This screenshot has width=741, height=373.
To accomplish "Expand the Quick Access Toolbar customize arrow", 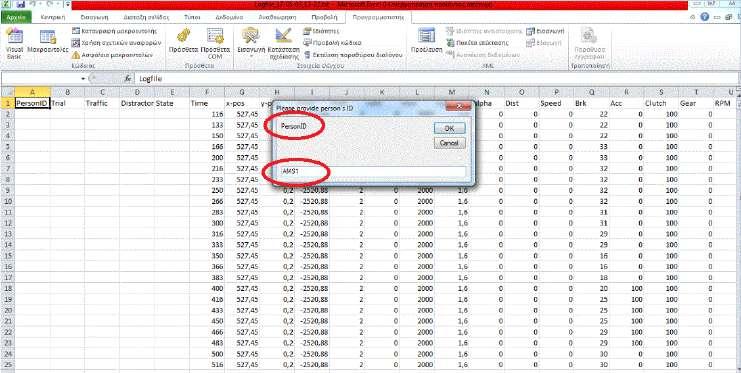I will pos(67,5).
